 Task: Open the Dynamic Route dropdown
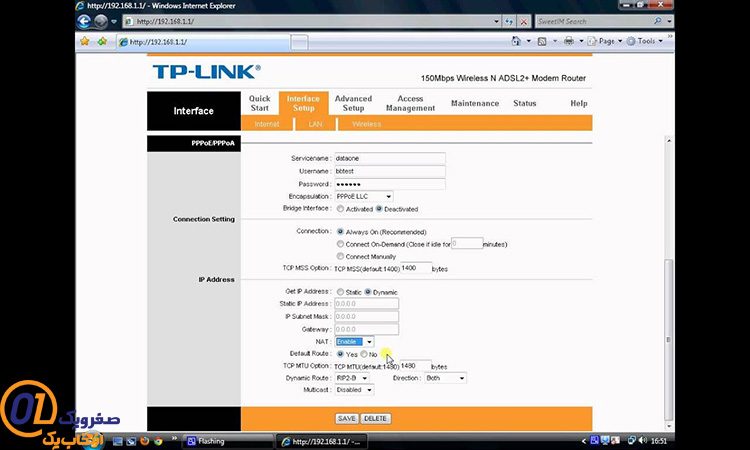352,378
